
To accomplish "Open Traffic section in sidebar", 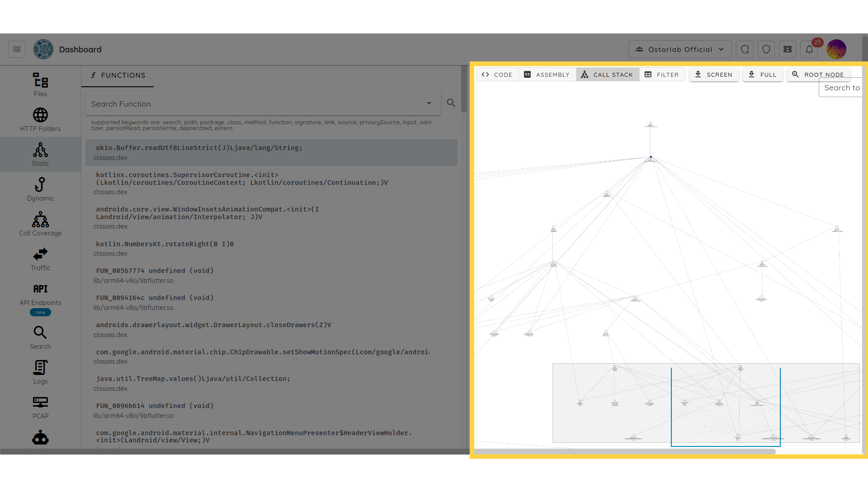I will click(40, 259).
